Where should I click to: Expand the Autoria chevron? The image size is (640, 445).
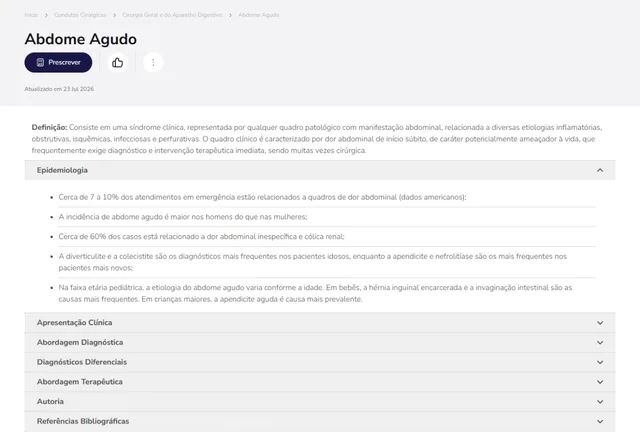(600, 402)
